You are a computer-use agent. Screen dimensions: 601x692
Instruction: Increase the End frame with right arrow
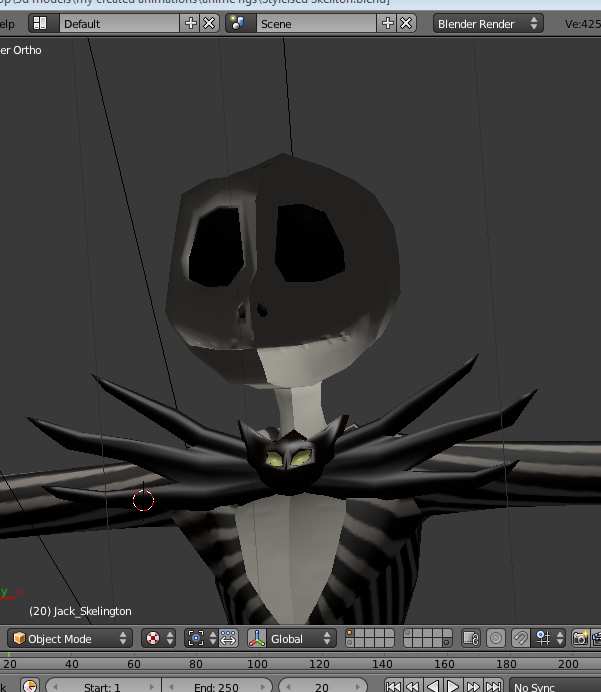264,687
